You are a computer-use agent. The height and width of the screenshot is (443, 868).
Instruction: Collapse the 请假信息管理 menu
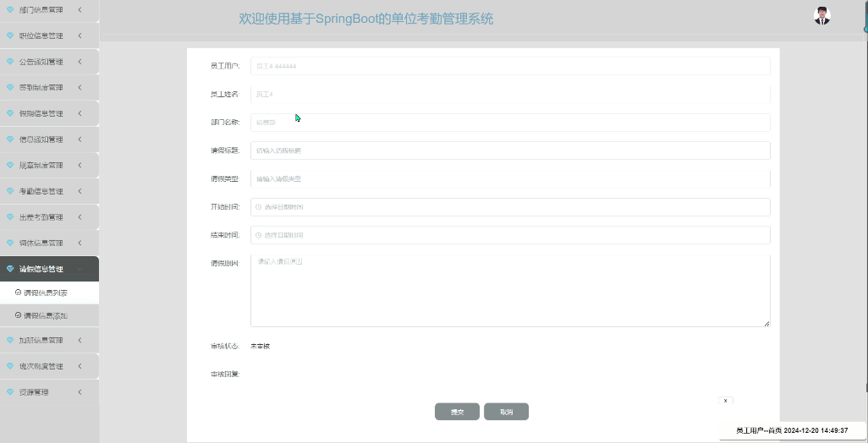click(80, 269)
